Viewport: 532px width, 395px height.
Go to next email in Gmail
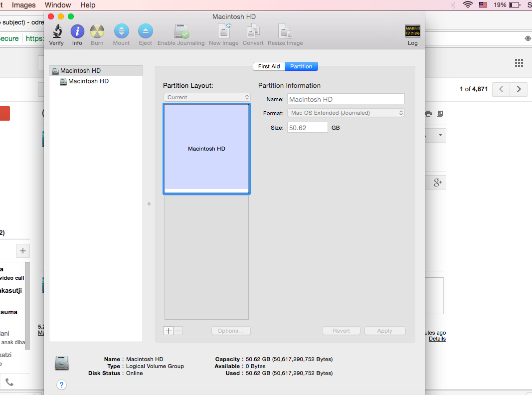coord(519,89)
